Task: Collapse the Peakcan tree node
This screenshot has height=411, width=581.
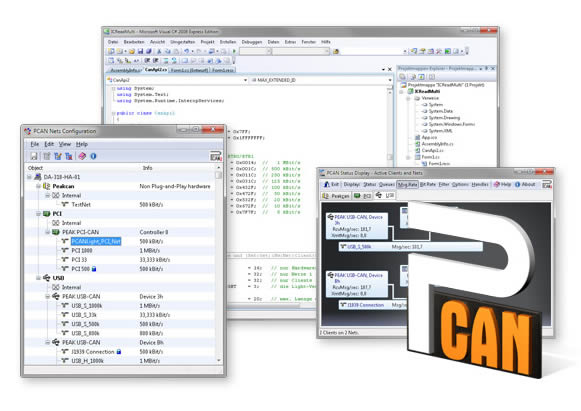Action: [38, 186]
